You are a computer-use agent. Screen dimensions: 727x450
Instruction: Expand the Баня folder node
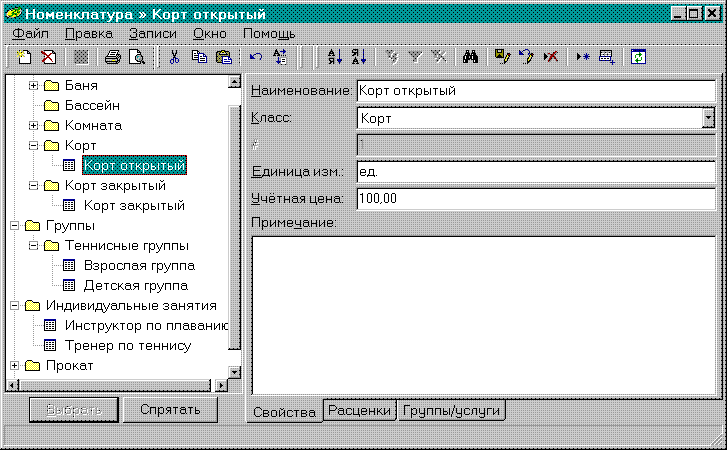33,86
